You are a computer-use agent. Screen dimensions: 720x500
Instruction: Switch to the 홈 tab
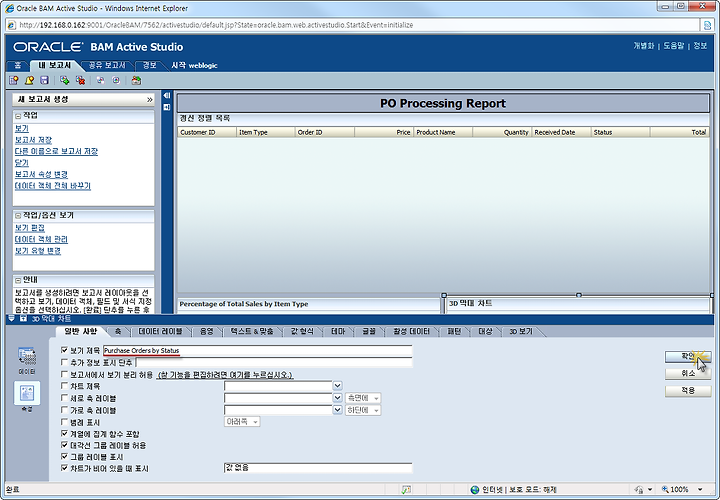point(17,65)
